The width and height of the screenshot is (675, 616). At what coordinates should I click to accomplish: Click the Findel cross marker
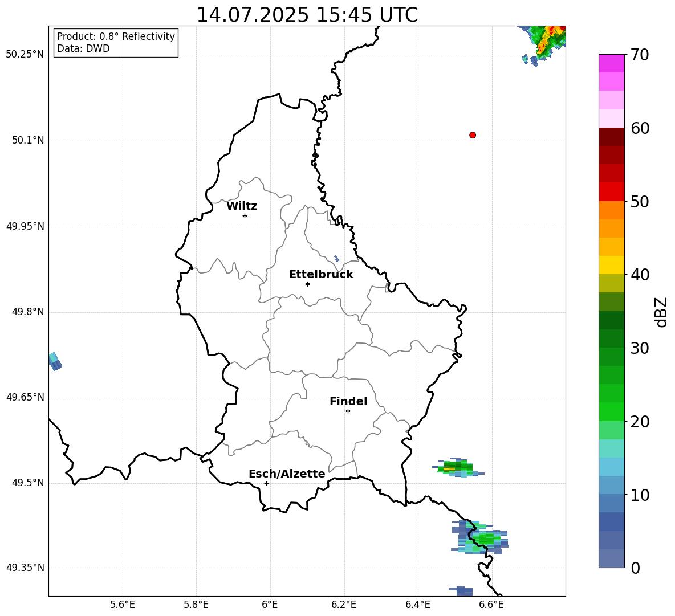pos(348,411)
